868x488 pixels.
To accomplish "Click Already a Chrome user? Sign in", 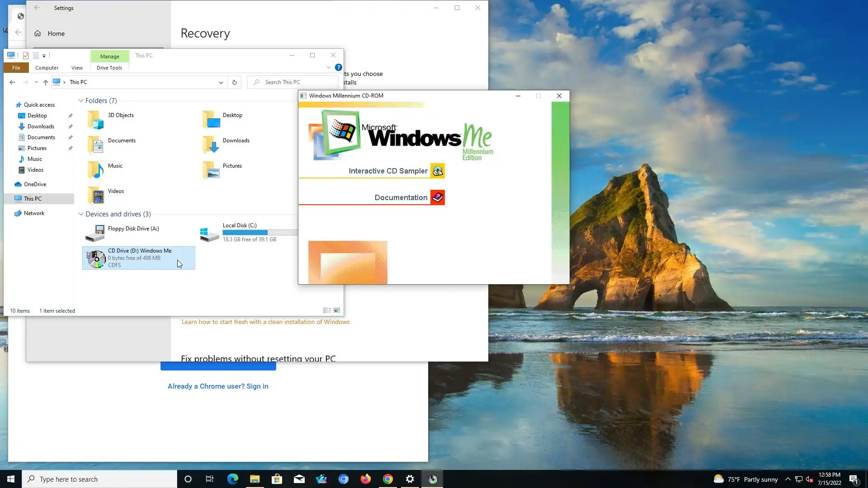I will tap(218, 386).
